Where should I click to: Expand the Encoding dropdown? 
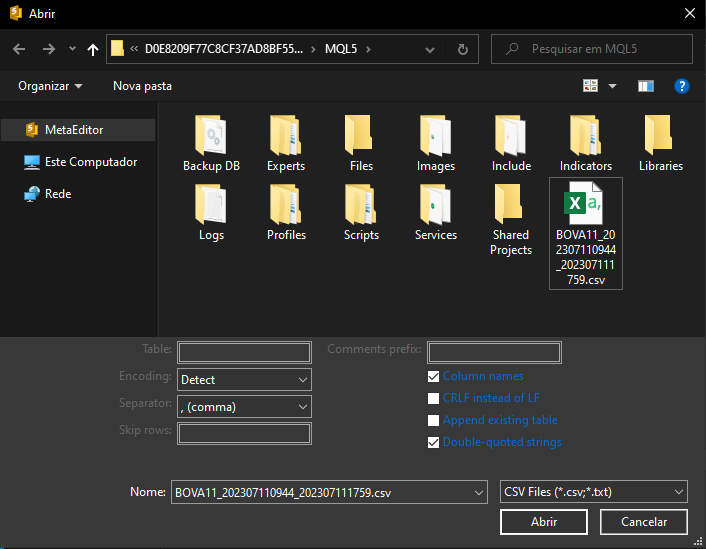pos(244,380)
